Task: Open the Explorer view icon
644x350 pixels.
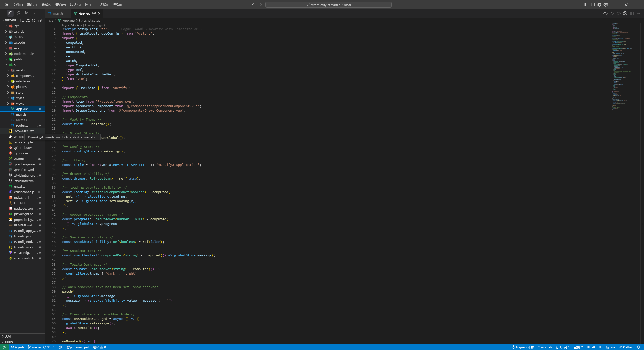Action: click(10, 13)
